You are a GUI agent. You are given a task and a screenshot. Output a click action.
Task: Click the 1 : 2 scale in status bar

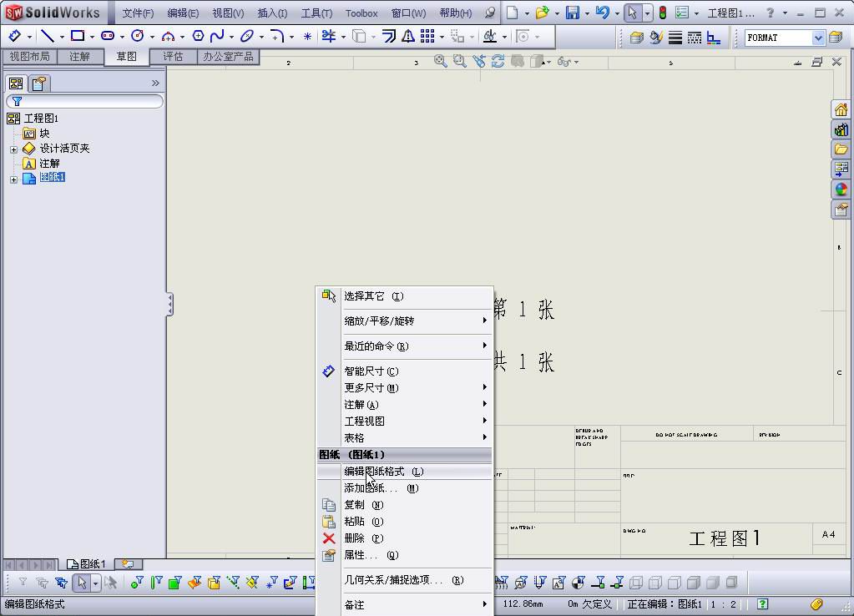pos(723,604)
